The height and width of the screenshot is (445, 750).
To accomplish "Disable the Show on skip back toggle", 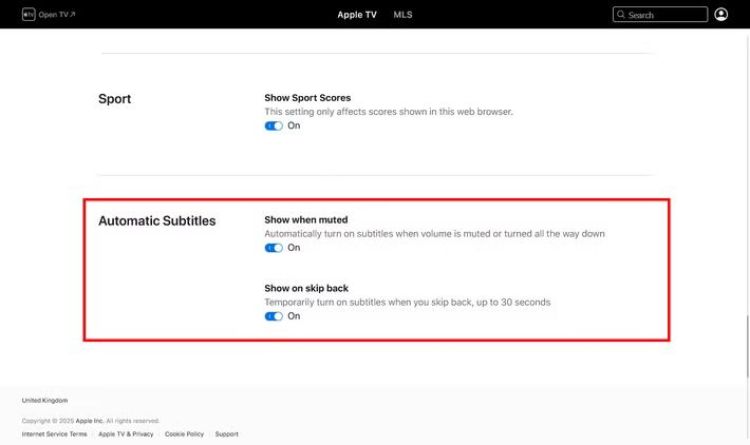I will click(273, 316).
